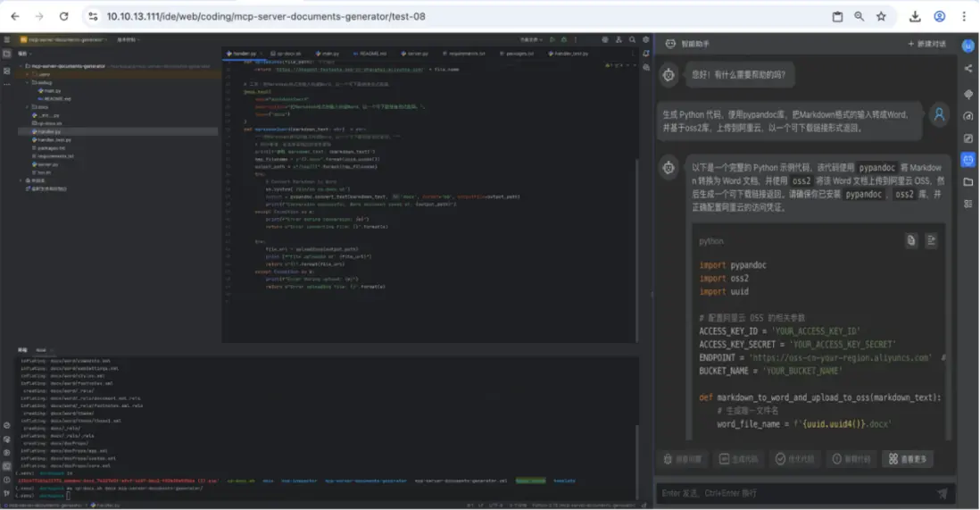Open IDE settings gear icon
980x510 pixels.
click(645, 39)
